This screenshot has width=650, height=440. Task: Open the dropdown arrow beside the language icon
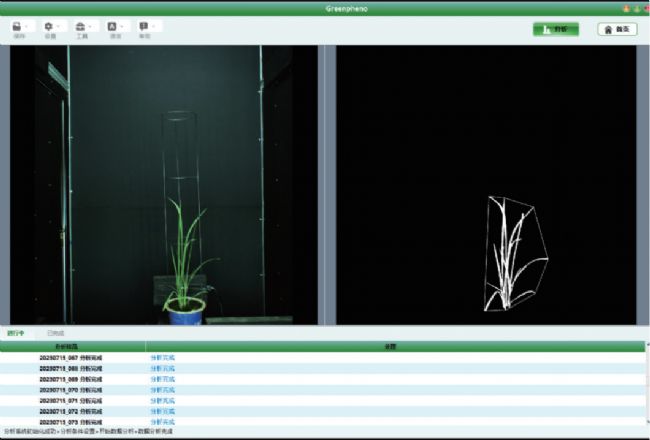pos(124,26)
